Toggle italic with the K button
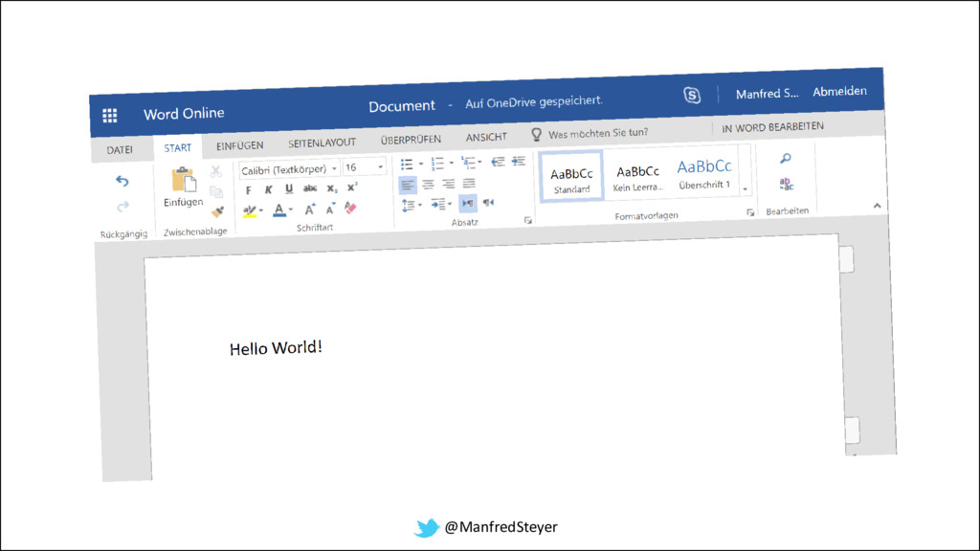Viewport: 980px width, 551px height. click(x=268, y=190)
